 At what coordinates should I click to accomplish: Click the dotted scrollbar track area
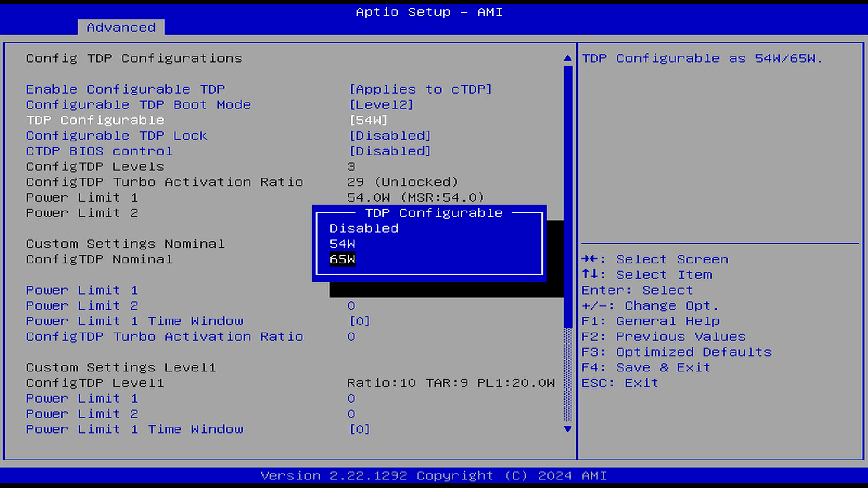568,375
